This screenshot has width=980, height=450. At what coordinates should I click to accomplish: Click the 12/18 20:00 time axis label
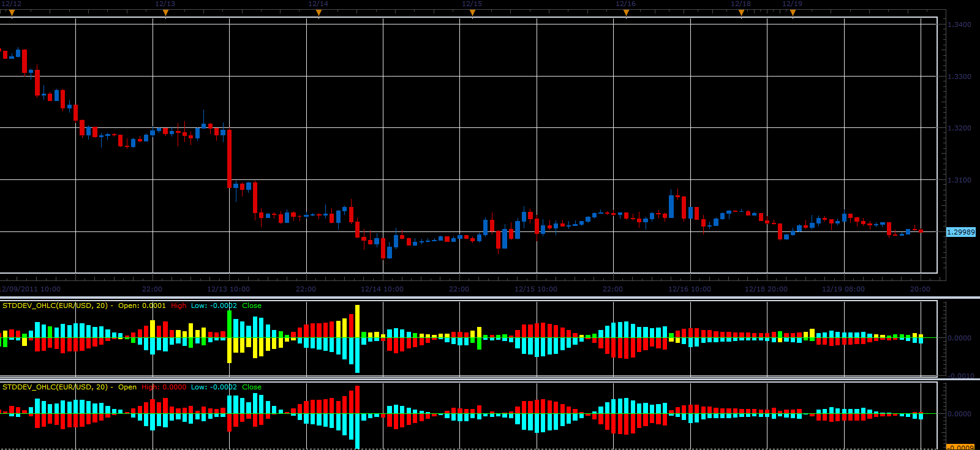tap(766, 289)
